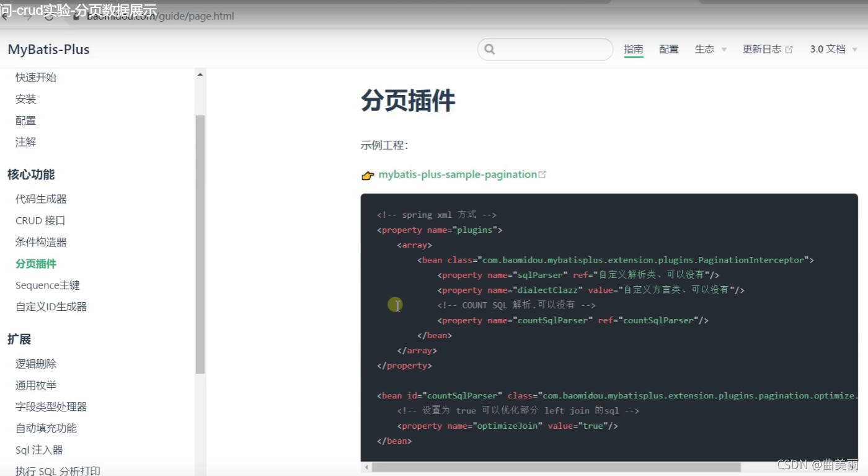Open 更新日志 in the navbar

[x=762, y=49]
